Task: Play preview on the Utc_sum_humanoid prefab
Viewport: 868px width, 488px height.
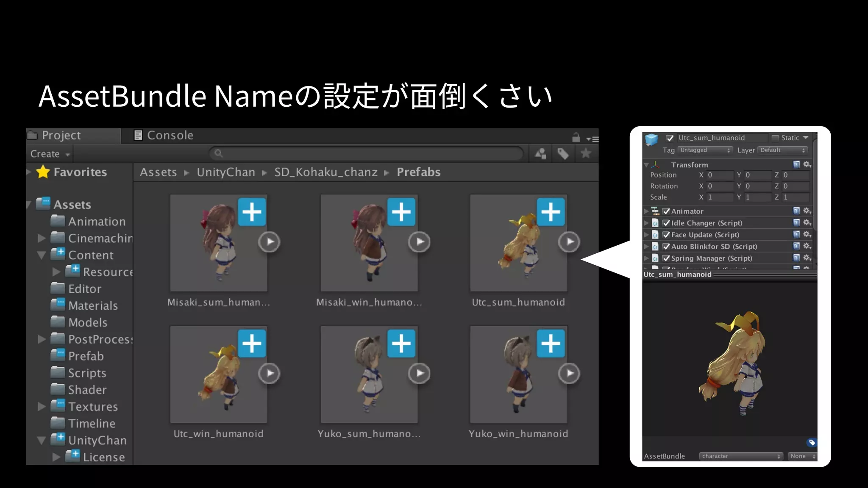Action: point(569,242)
